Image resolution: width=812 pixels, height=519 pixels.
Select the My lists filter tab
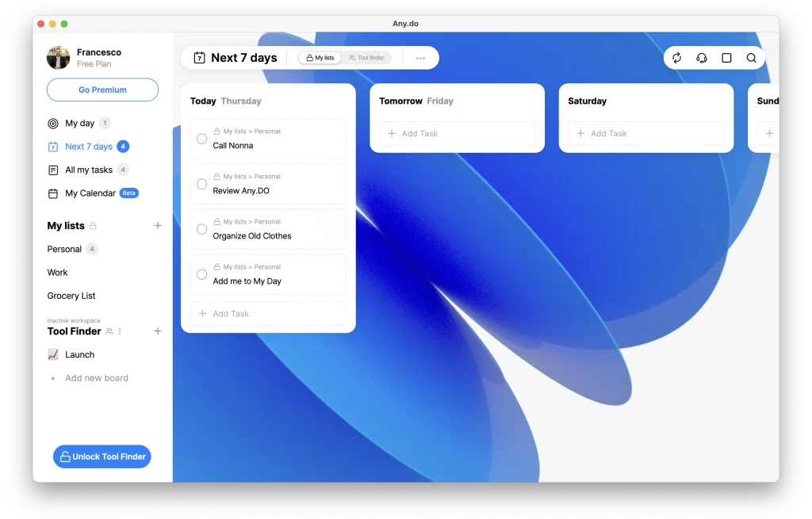[x=320, y=57]
